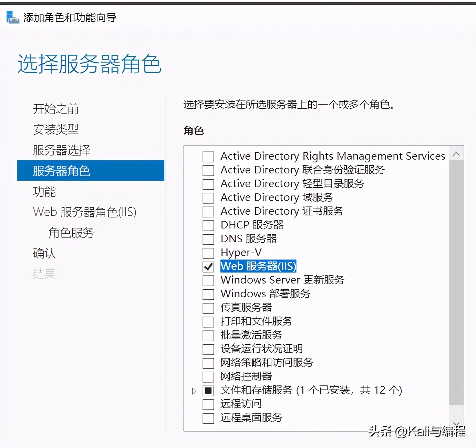Select the Hyper-V role label
The height and width of the screenshot is (448, 476).
(241, 253)
